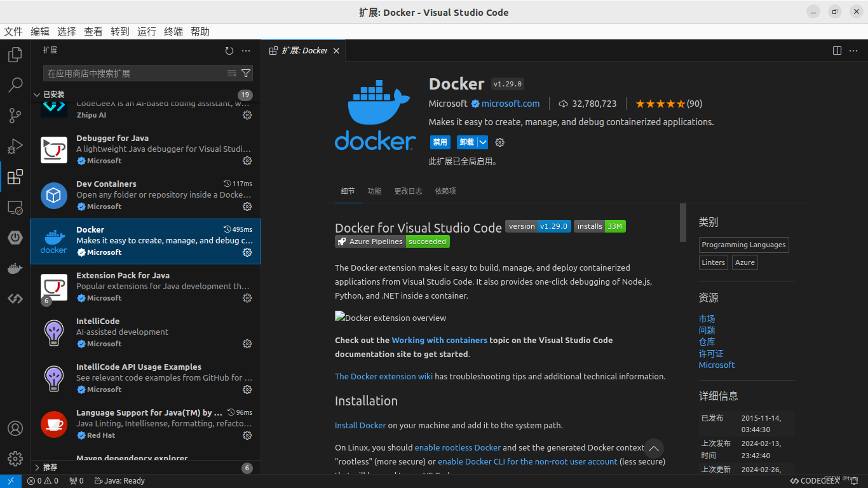Open the 市场 resource link
The width and height of the screenshot is (868, 488).
[x=707, y=318]
